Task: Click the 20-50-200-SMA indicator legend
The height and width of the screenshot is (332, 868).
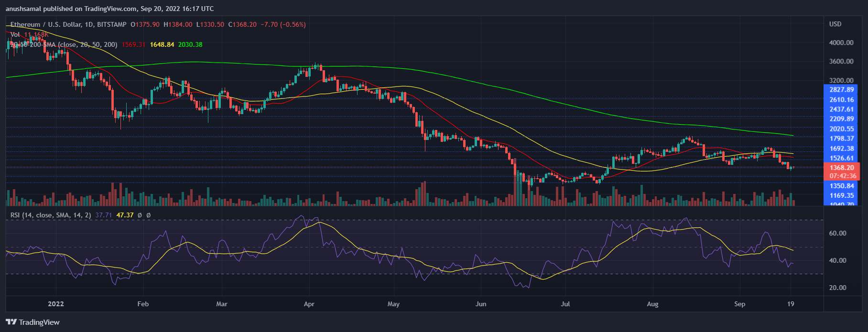Action: click(x=64, y=44)
